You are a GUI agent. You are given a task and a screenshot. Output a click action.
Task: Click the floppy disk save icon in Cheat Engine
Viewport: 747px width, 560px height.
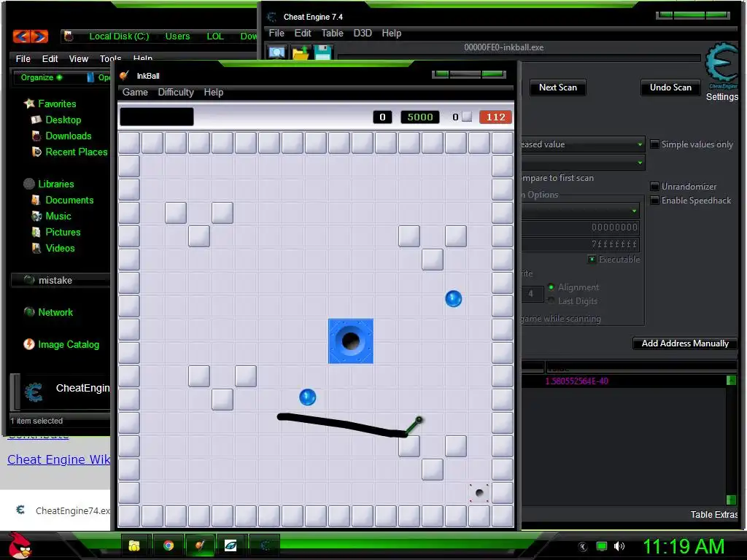(322, 52)
